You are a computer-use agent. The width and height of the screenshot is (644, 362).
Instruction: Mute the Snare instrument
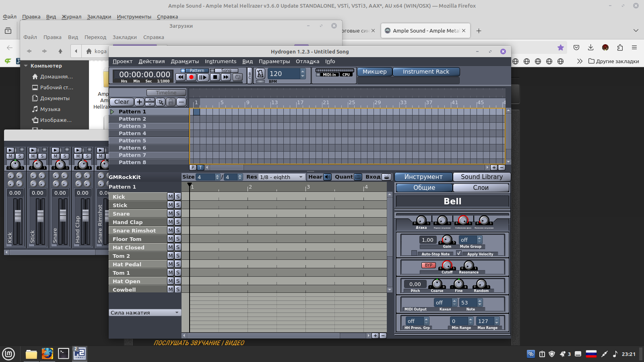tap(171, 214)
